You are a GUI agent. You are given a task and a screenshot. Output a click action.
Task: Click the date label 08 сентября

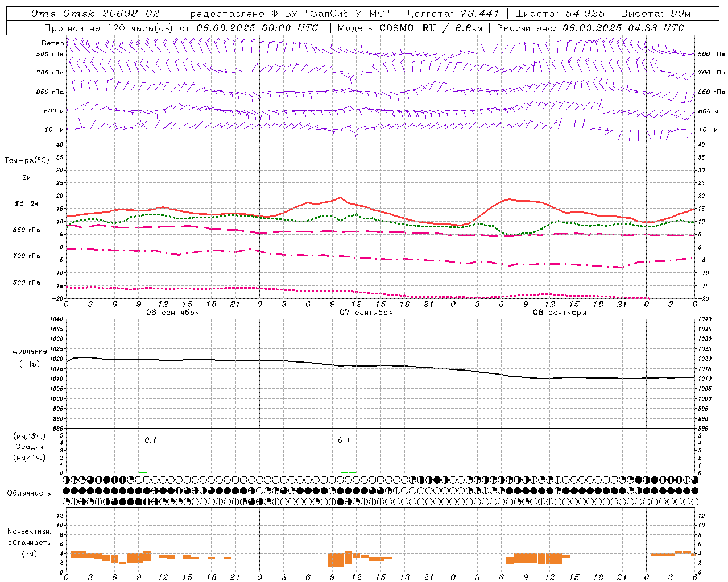coord(560,313)
